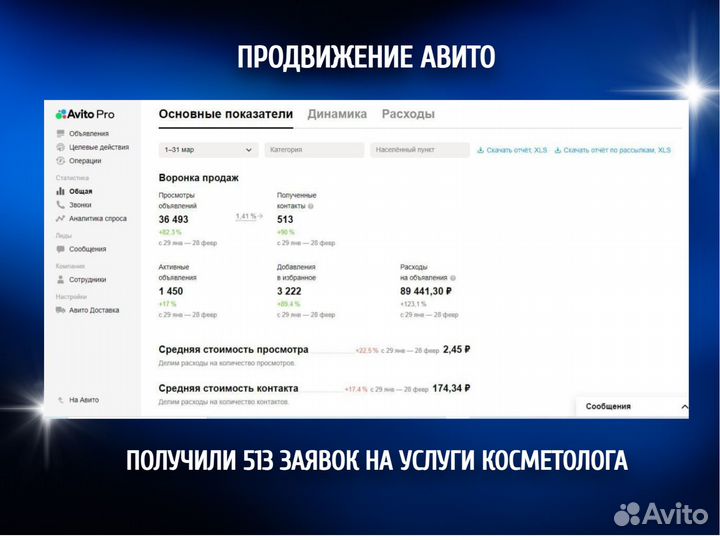Open Операции sidebar icon
720x540 pixels.
coord(60,161)
